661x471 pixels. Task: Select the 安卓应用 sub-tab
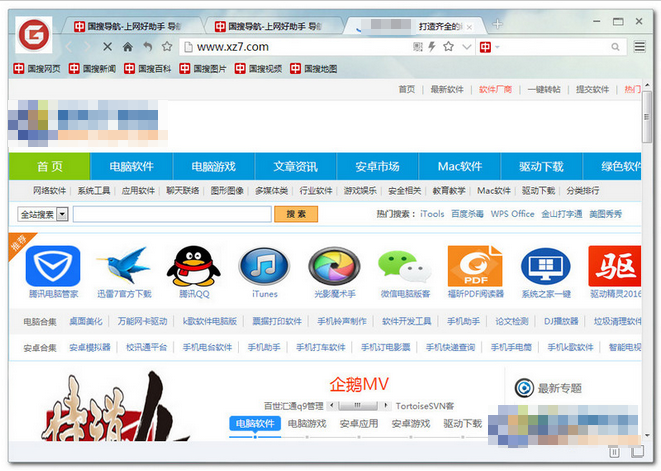(x=359, y=423)
